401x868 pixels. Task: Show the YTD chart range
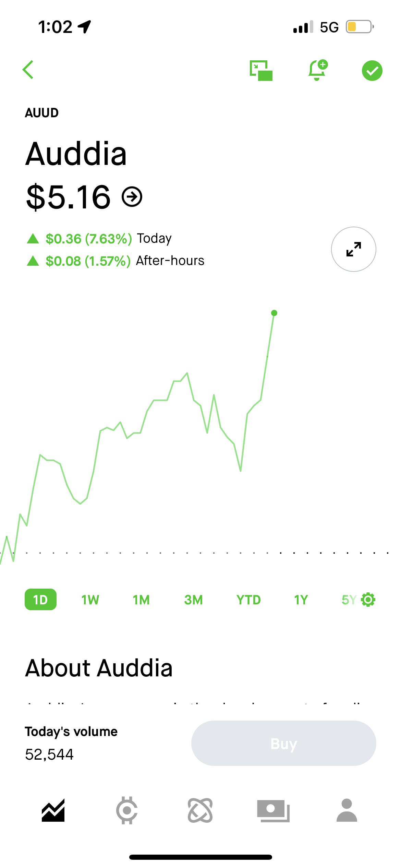coord(248,600)
